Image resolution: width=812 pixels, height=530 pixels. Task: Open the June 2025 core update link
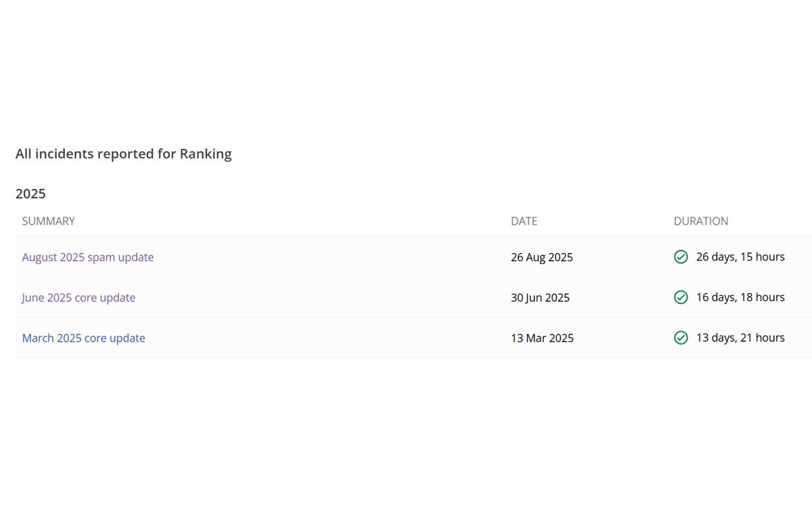pyautogui.click(x=78, y=298)
